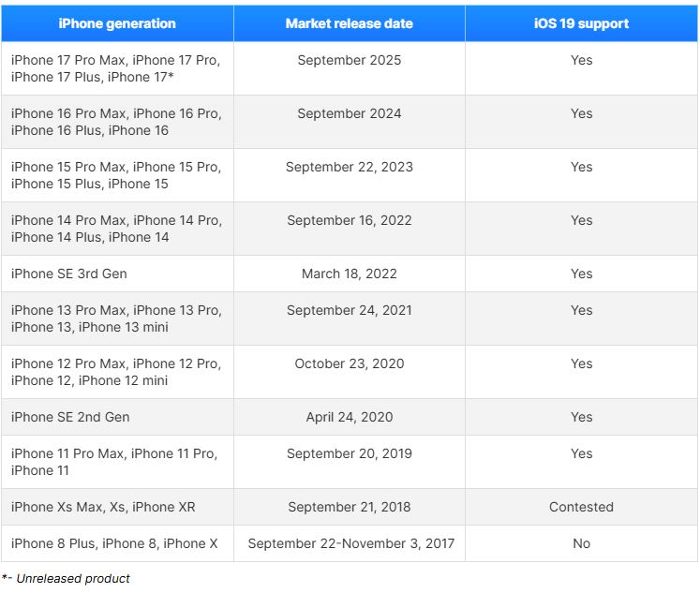
Task: Click the September 2025 release date cell
Action: (x=350, y=68)
